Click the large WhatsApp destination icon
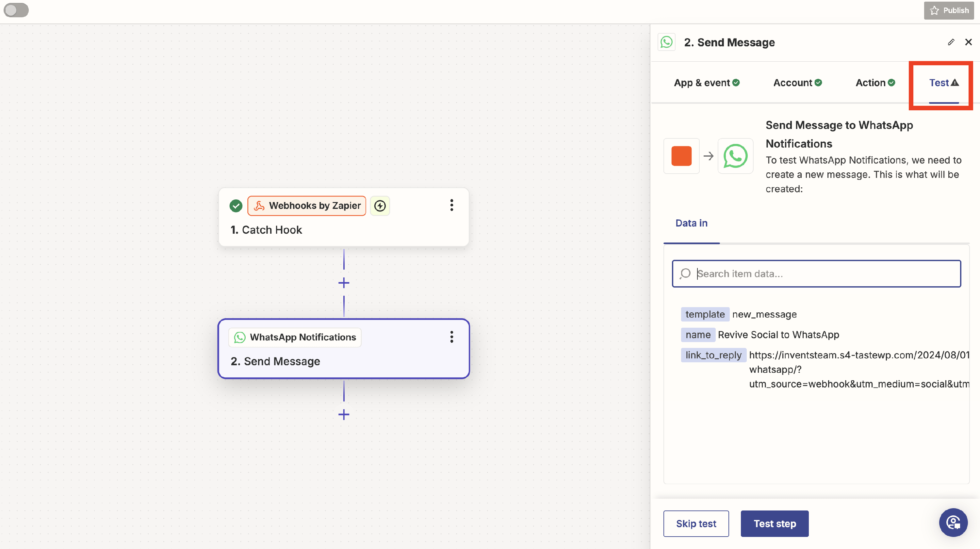The width and height of the screenshot is (980, 549). point(735,156)
